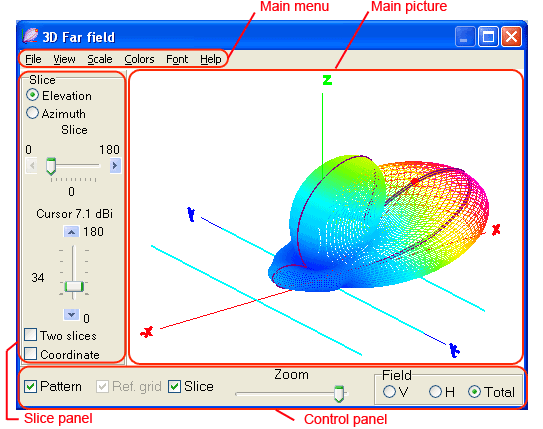
Task: Click the cursor up arrow near 180
Action: pos(71,232)
